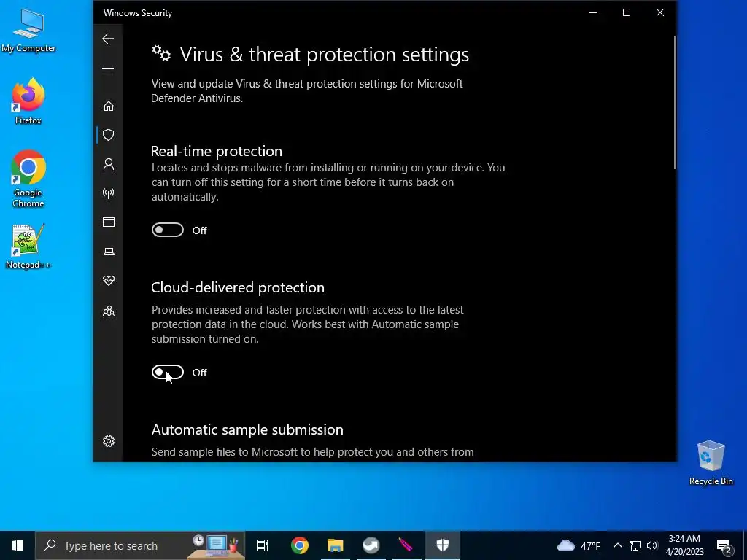
Task: Select Notepad++ desktop shortcut
Action: click(28, 246)
